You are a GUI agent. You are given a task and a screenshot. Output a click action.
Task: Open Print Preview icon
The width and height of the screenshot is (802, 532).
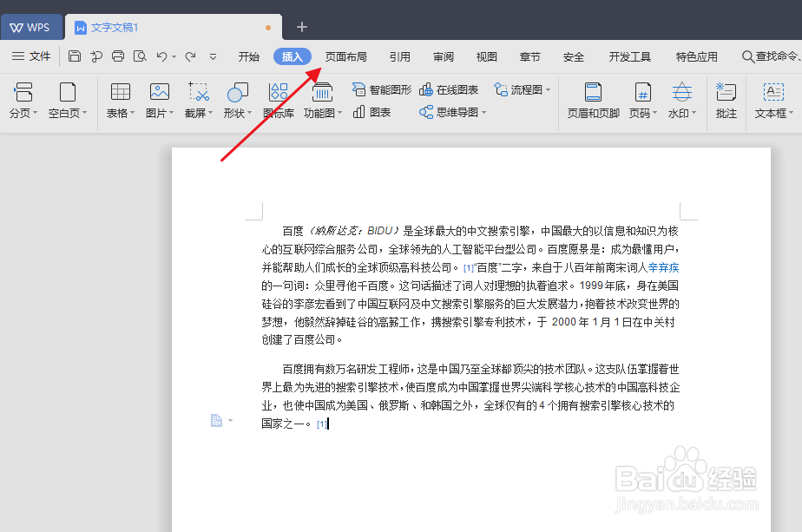[x=140, y=56]
